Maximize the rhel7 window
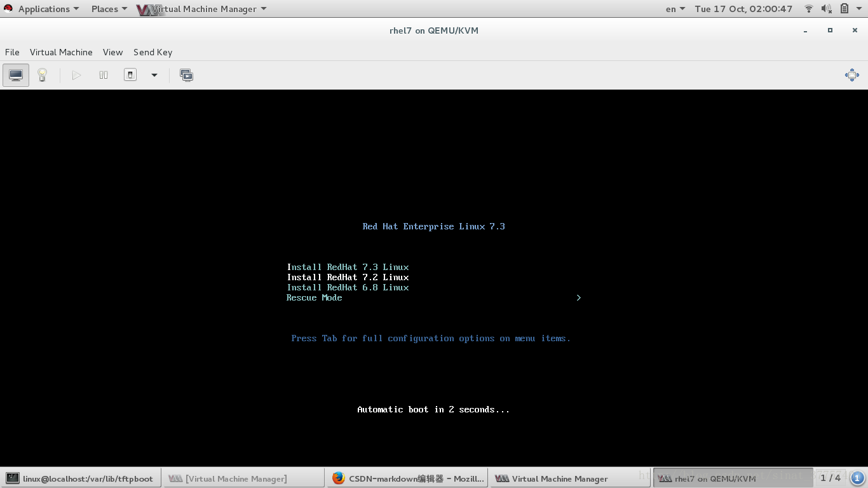Image resolution: width=868 pixels, height=488 pixels. 830,30
